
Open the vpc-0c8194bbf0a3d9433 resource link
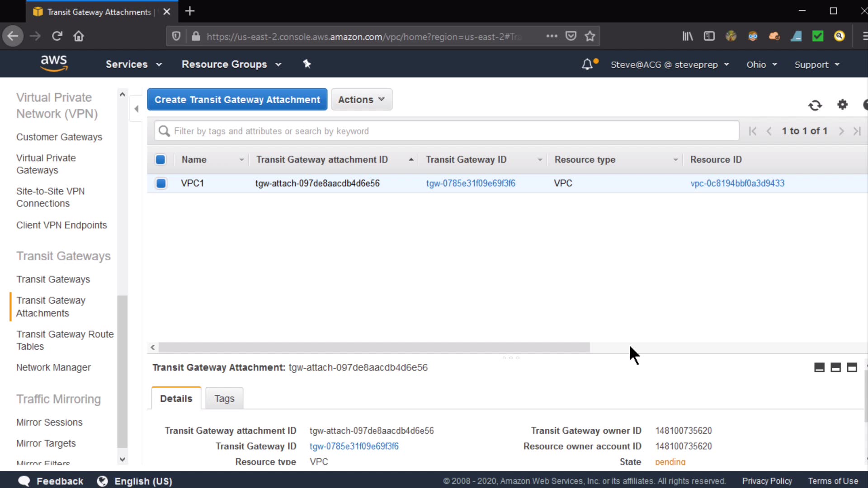pyautogui.click(x=737, y=183)
